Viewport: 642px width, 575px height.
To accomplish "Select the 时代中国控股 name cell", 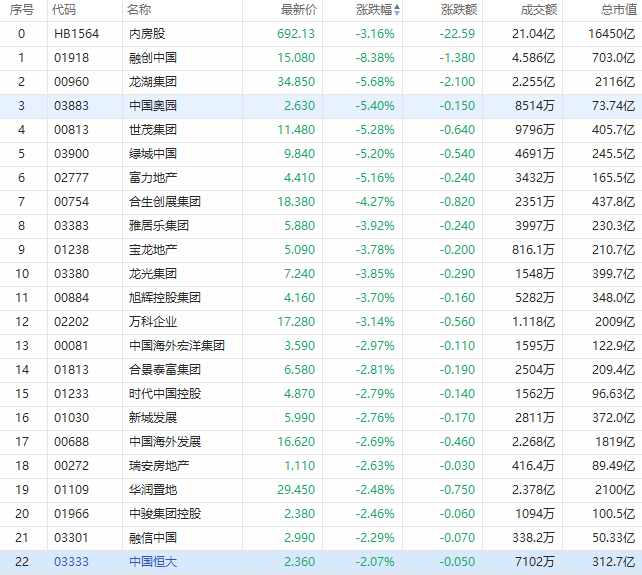I will pos(165,394).
